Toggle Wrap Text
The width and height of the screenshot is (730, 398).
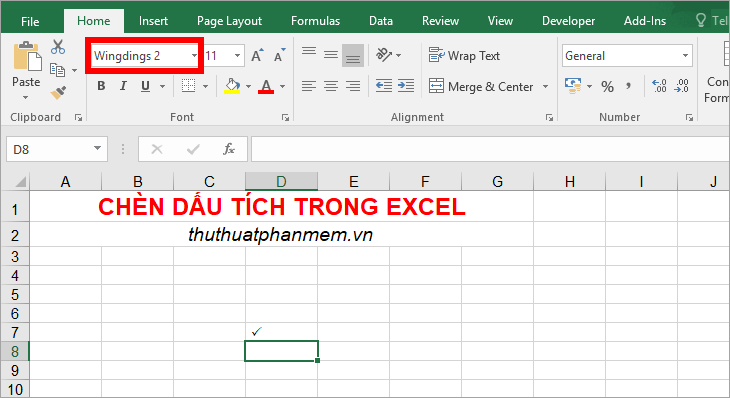pos(464,55)
